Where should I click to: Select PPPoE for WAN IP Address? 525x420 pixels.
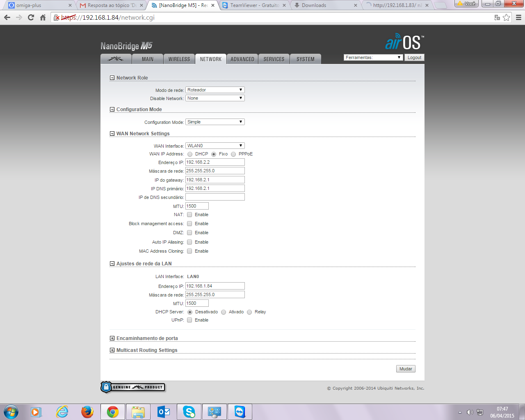coord(233,154)
